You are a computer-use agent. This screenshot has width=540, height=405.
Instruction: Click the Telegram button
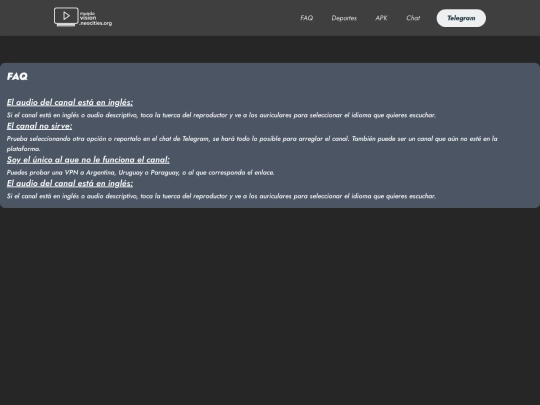click(x=461, y=18)
